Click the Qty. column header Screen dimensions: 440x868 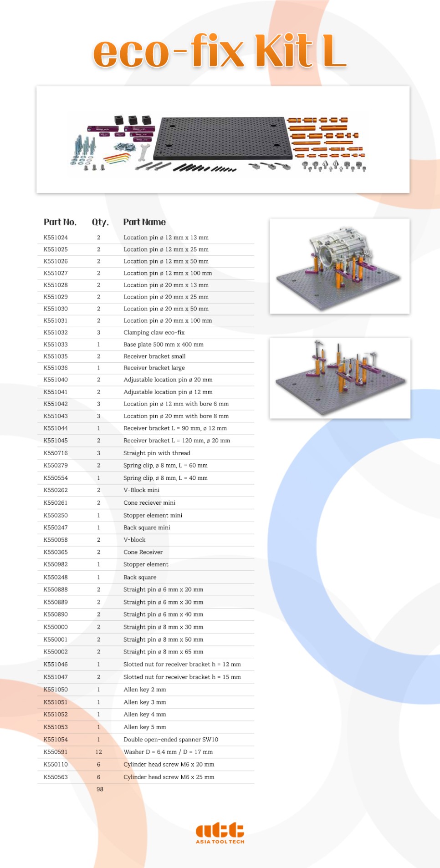pos(100,222)
